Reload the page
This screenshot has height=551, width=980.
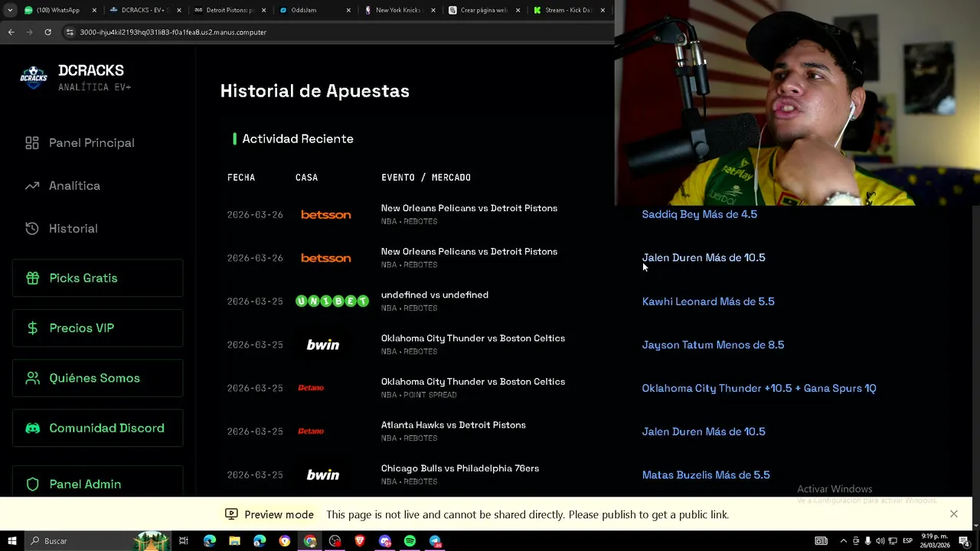(x=47, y=32)
